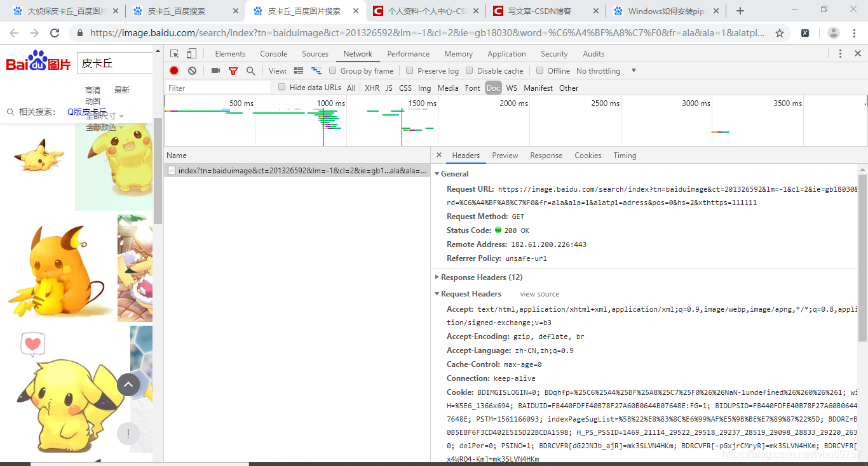868x466 pixels.
Task: Close the DevTools panel
Action: pos(857,54)
